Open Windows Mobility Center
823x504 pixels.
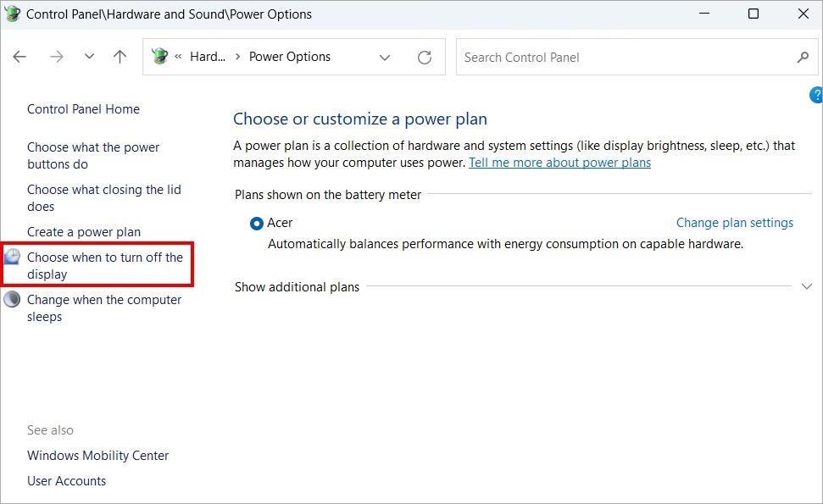(x=98, y=456)
